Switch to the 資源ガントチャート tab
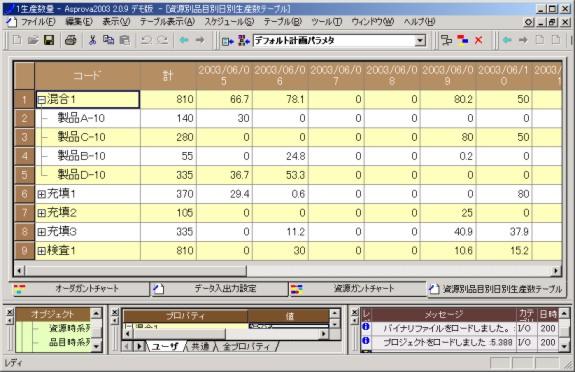Viewport: 575px width, 372px height. coord(358,289)
